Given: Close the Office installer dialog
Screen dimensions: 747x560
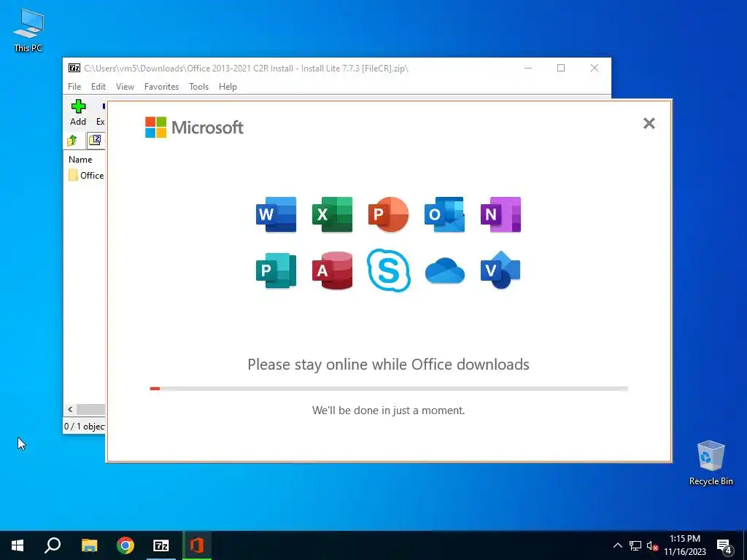Looking at the screenshot, I should coord(649,123).
